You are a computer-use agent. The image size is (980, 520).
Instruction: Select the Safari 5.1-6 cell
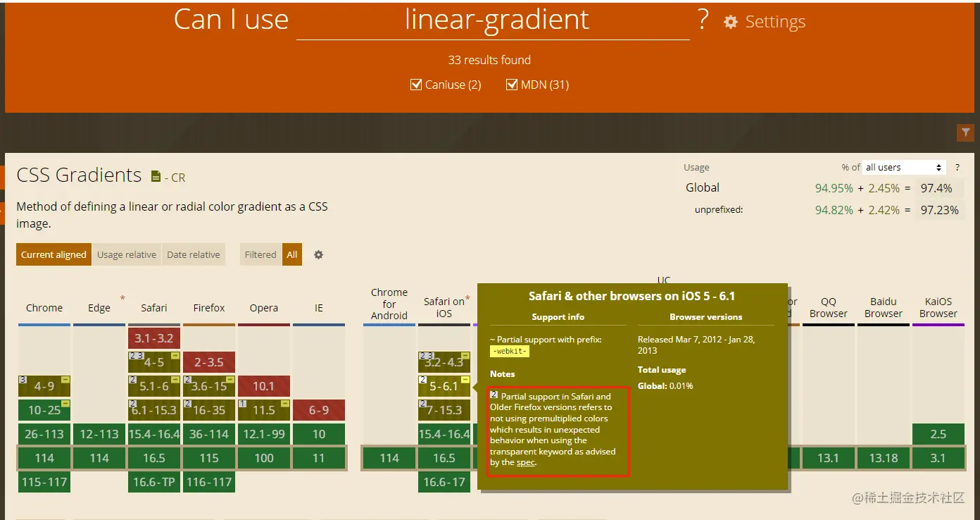pyautogui.click(x=154, y=386)
